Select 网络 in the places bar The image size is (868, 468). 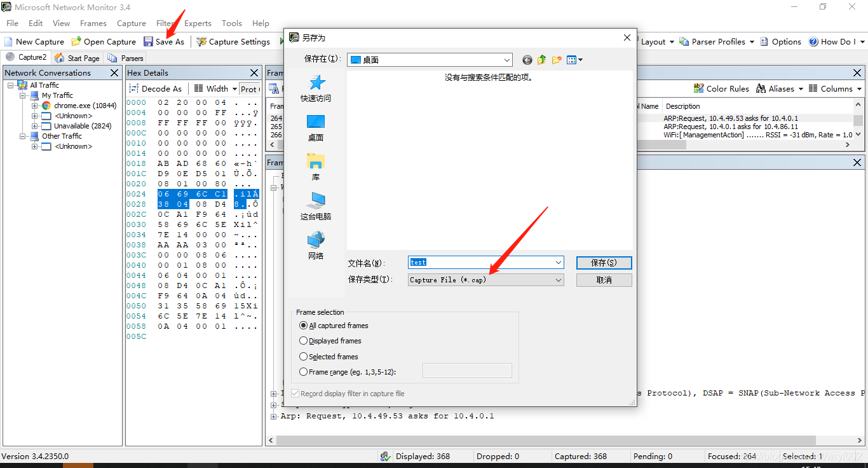click(x=316, y=246)
